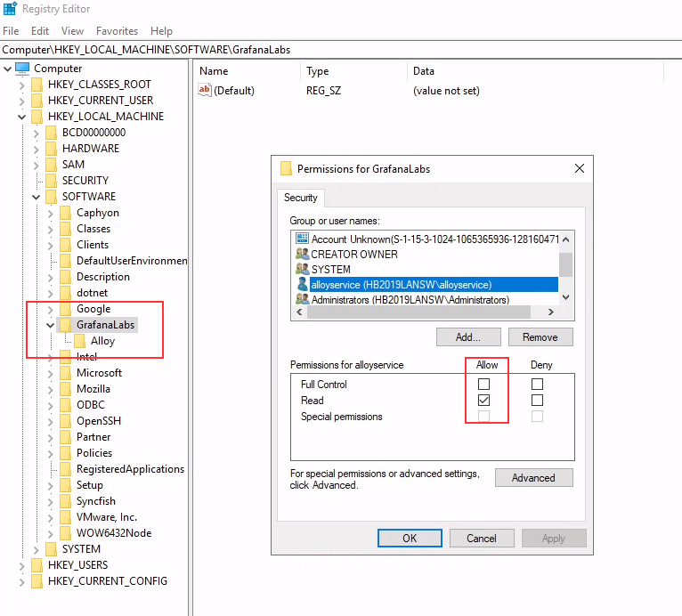Click the OpenSSH folder icon
Screen dimensions: 682x616
coord(66,421)
